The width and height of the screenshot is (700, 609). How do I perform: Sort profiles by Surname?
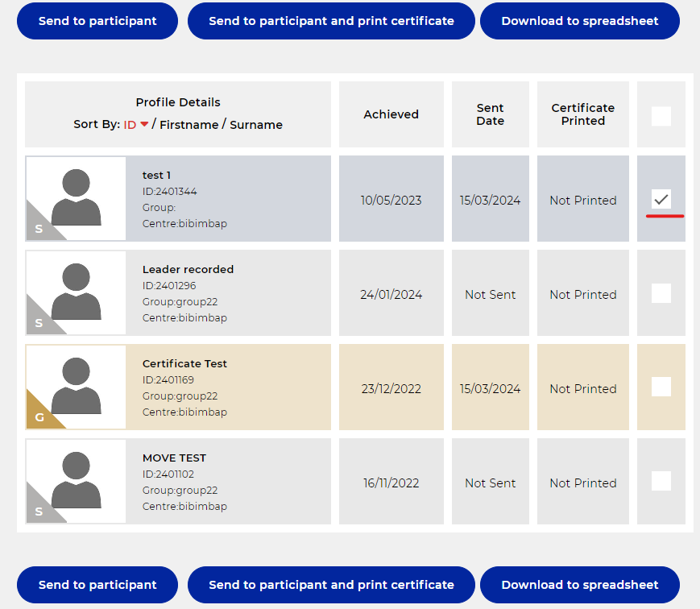click(x=256, y=125)
